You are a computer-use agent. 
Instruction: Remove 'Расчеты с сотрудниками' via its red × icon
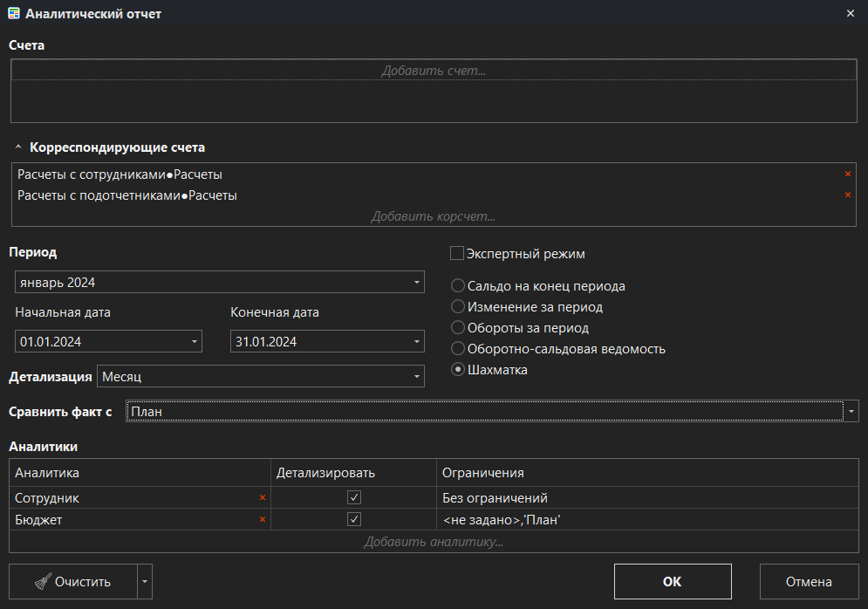[x=846, y=174]
